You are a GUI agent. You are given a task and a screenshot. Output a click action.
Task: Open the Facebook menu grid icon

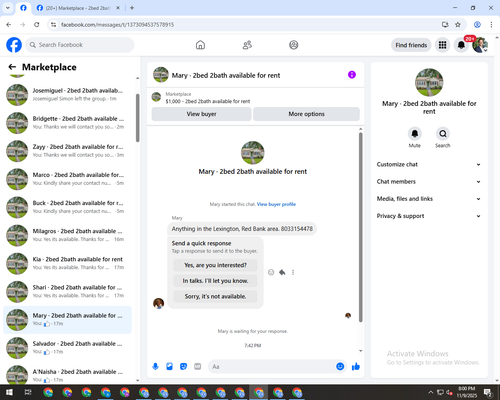[x=442, y=45]
